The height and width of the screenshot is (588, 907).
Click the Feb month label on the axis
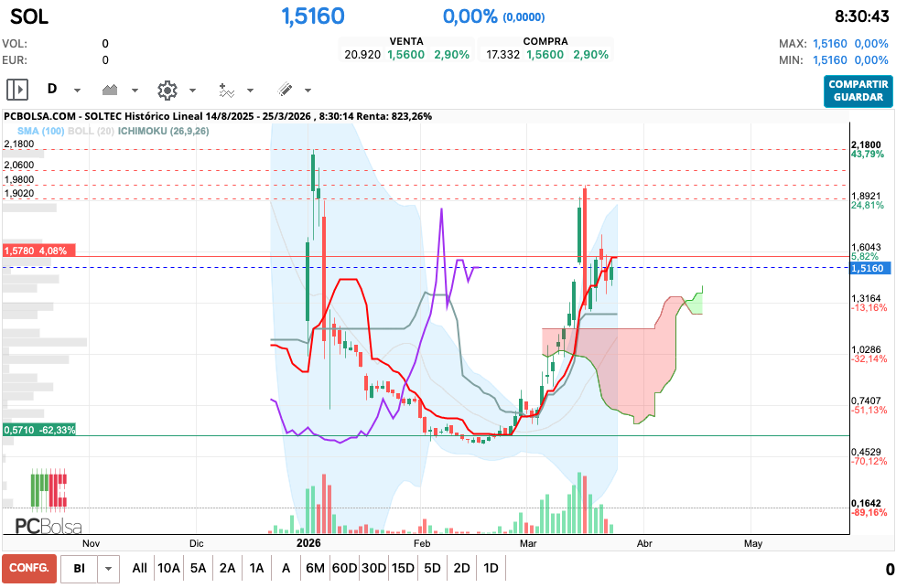pyautogui.click(x=422, y=543)
